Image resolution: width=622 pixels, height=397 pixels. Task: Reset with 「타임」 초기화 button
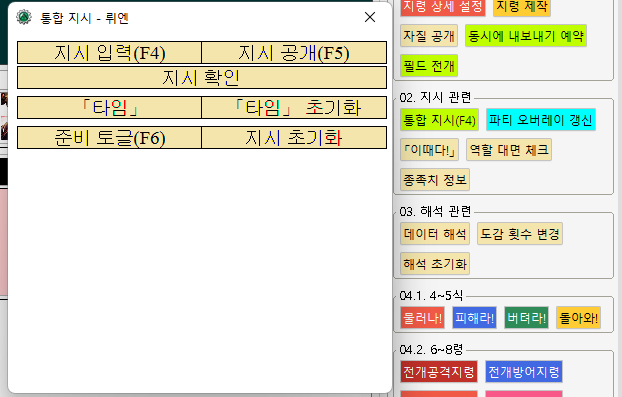[294, 107]
